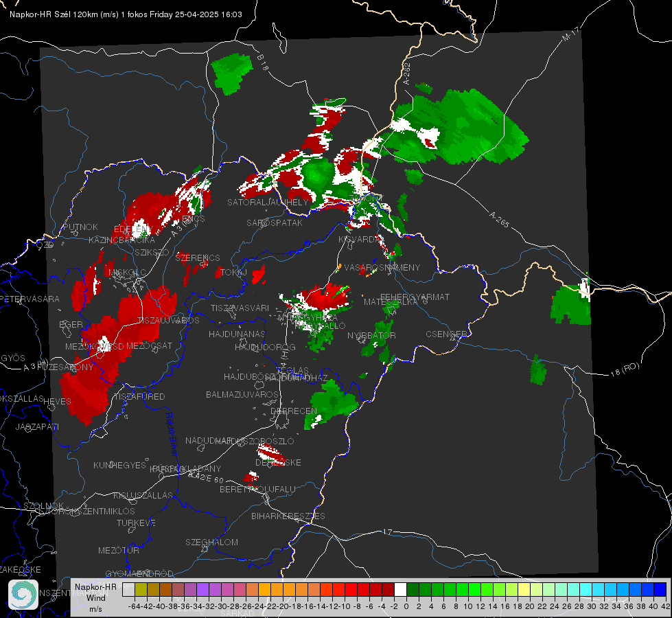Click the NYÍRBÁTOR label
Image resolution: width=672 pixels, height=618 pixels.
(x=371, y=335)
